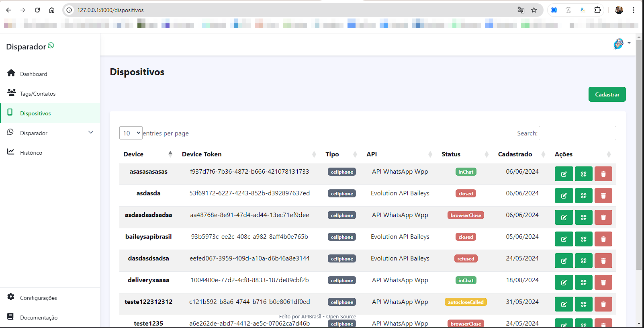Screen dimensions: 644x328
Task: Edit the teste122312312 device
Action: click(x=564, y=304)
